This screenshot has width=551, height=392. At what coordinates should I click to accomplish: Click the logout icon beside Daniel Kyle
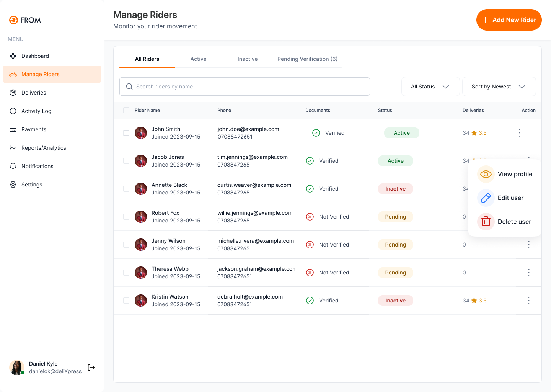tap(91, 367)
